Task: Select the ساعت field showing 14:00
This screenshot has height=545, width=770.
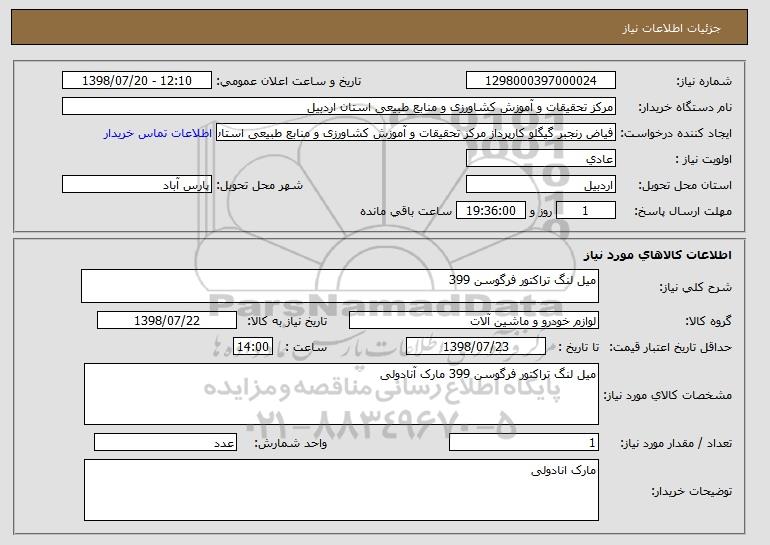Action: coord(253,347)
